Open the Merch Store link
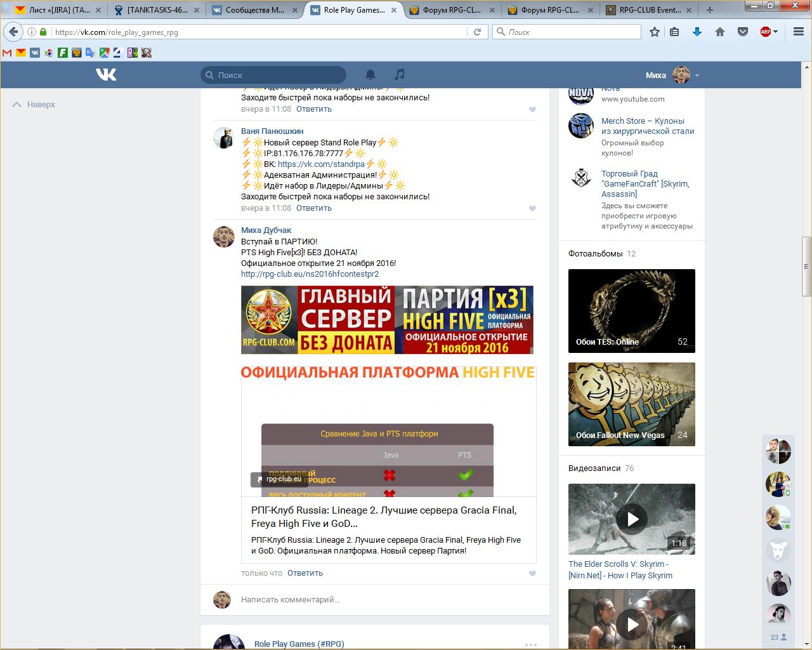812x650 pixels. (648, 126)
